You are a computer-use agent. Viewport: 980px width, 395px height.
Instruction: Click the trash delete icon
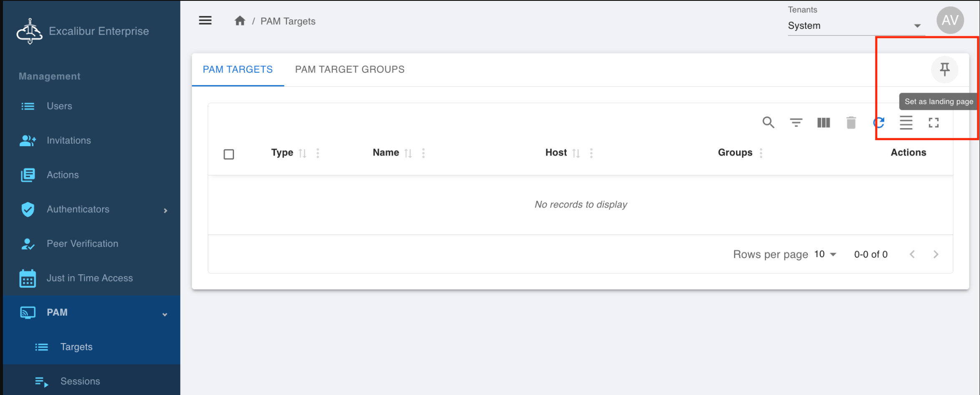[x=851, y=123]
